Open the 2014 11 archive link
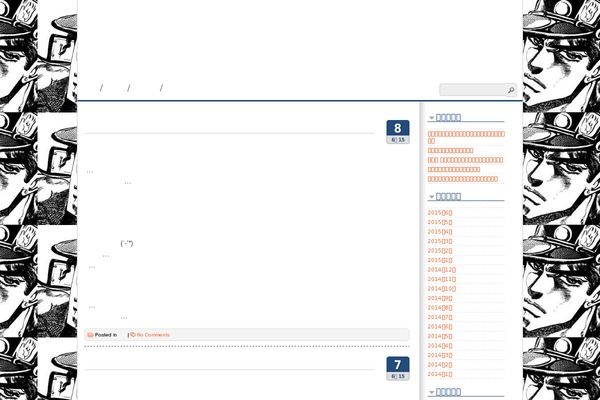Viewport: 600px width, 400px height. pos(442,279)
